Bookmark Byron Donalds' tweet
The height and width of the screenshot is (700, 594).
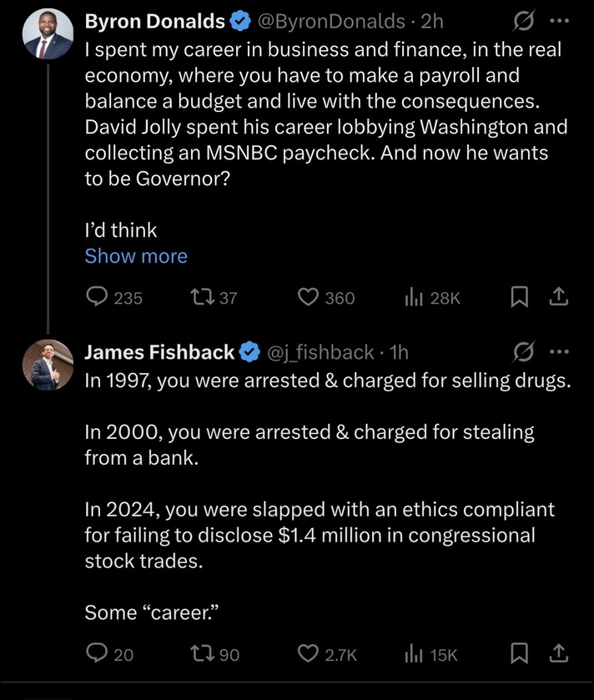519,297
